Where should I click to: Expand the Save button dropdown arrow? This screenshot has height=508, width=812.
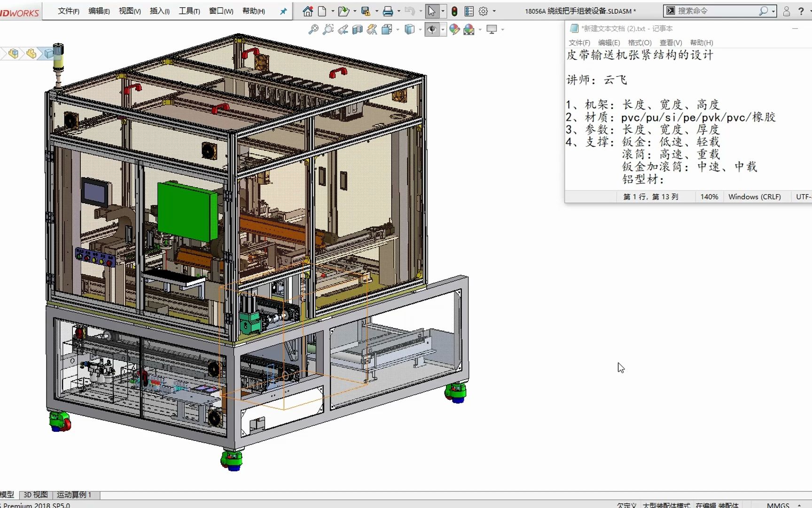tap(377, 11)
